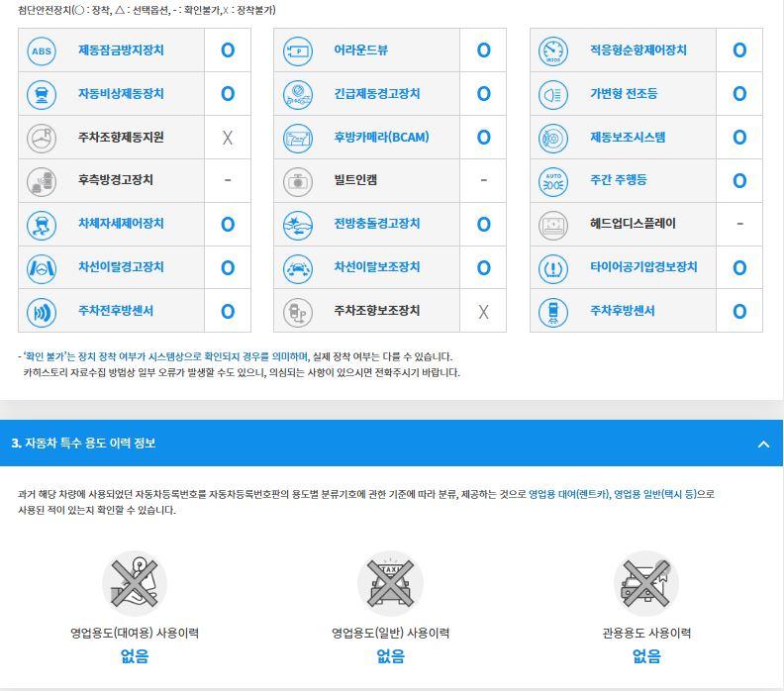
Task: Collapse the 자동차 특수 용도 이력 정보 section
Action: [x=763, y=444]
